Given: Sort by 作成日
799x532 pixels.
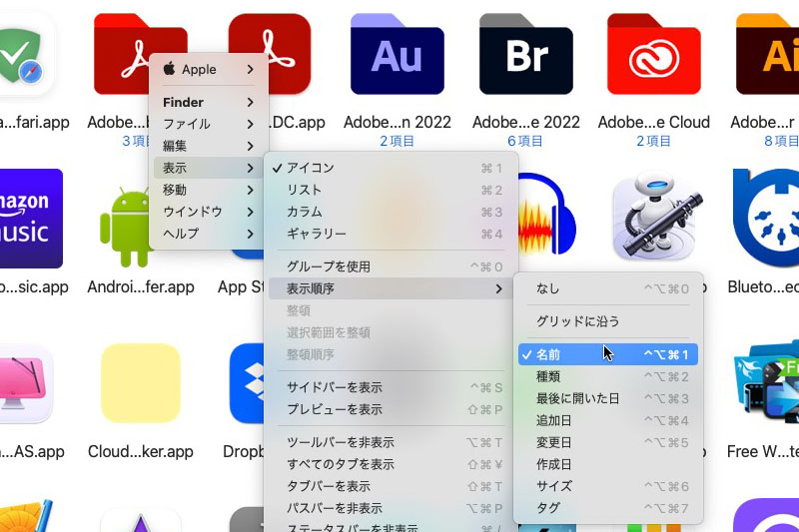Looking at the screenshot, I should 608,464.
